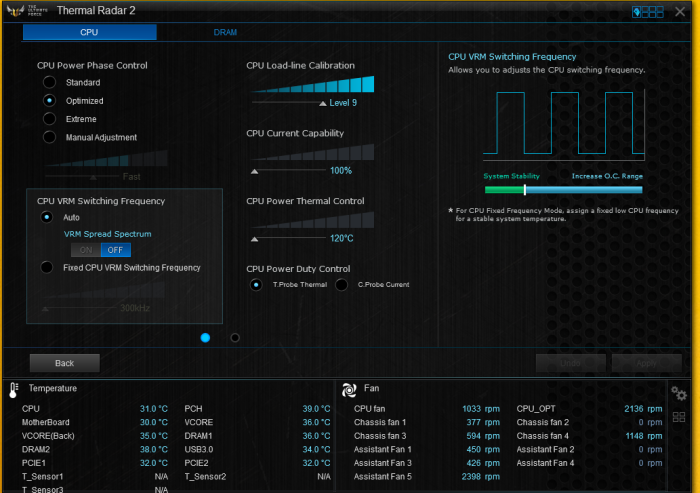The width and height of the screenshot is (700, 493).
Task: Click the CPU Power Thermal Control slider
Action: point(254,239)
